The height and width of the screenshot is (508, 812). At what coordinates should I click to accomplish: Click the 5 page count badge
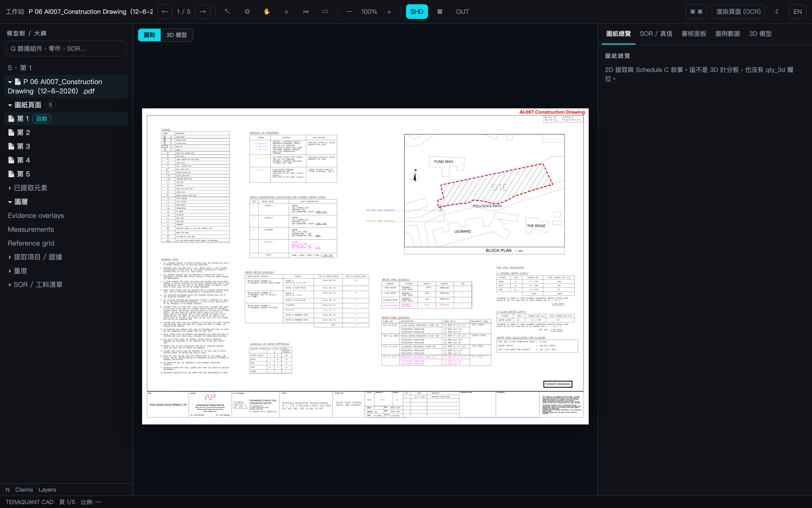point(50,105)
